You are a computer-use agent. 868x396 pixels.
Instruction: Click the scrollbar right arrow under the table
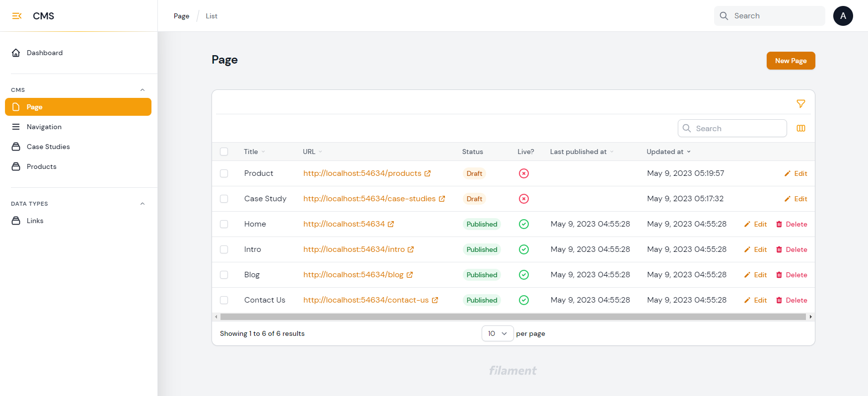pyautogui.click(x=811, y=317)
